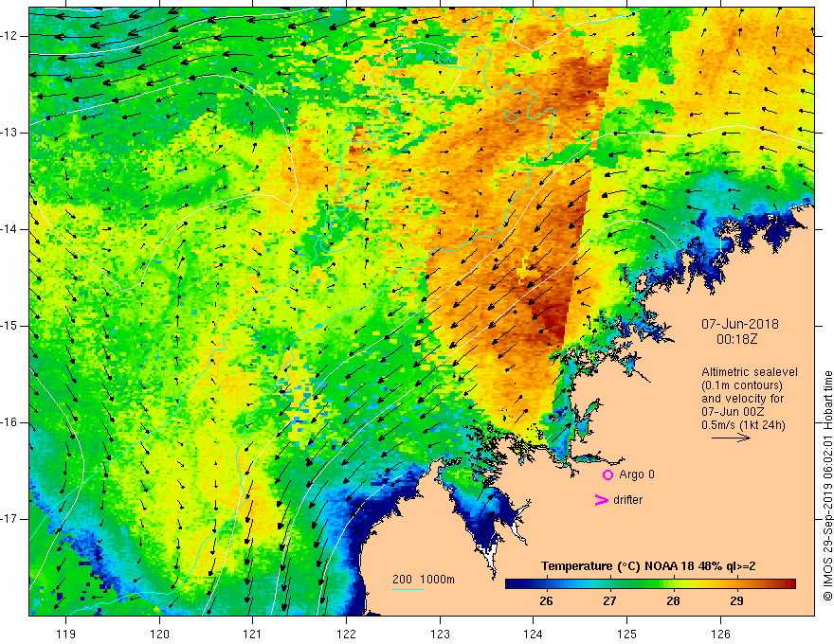This screenshot has height=644, width=834.
Task: Click the color bar tick label 27
Action: (609, 601)
